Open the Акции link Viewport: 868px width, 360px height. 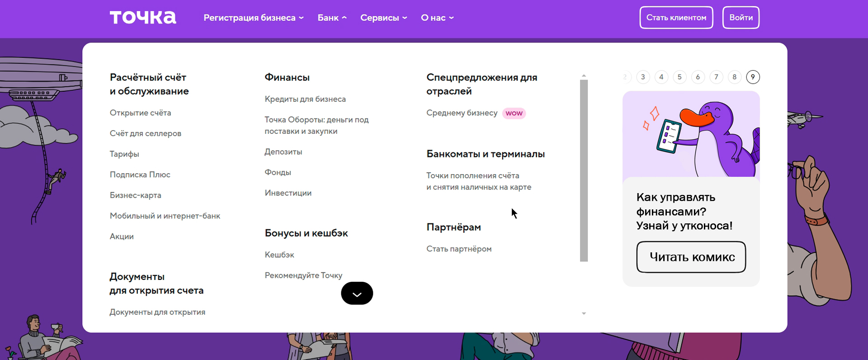[x=122, y=237]
